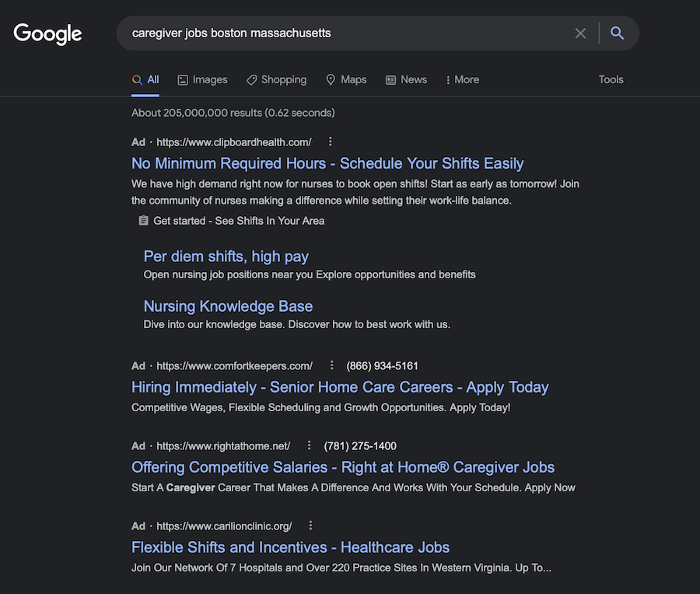700x594 pixels.
Task: Open the rightathome.net ad options menu
Action: click(x=309, y=445)
